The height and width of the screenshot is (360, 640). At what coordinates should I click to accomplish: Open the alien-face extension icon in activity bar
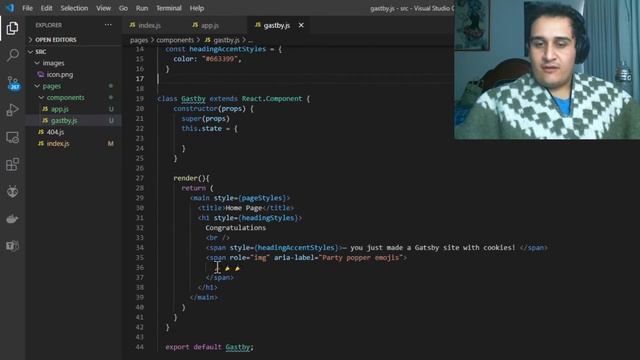tap(12, 191)
